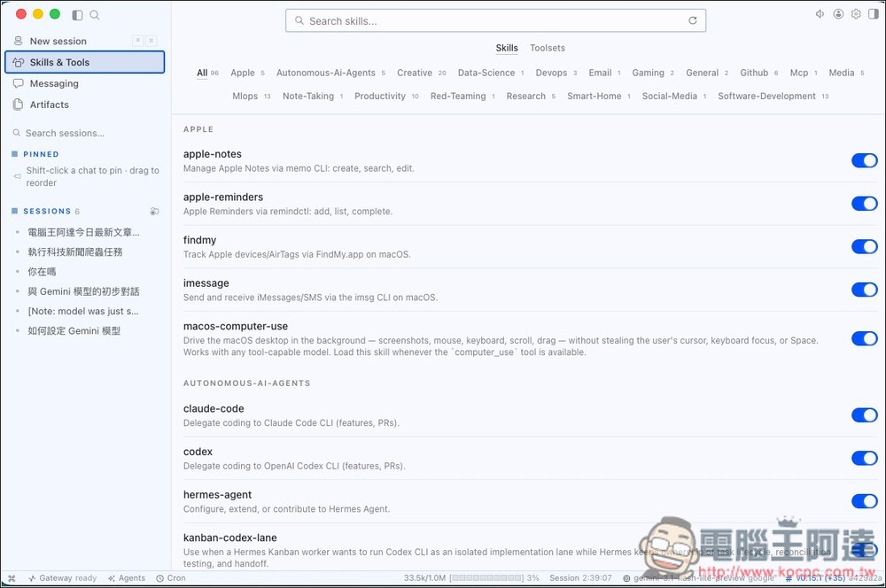Select the General category filter
Image resolution: width=886 pixels, height=588 pixels.
click(x=707, y=73)
